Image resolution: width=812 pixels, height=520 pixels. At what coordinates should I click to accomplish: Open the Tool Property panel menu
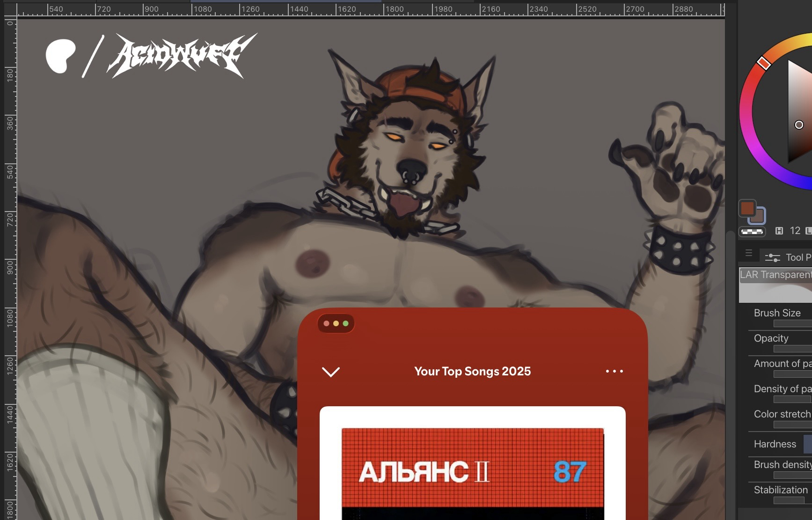pos(749,253)
